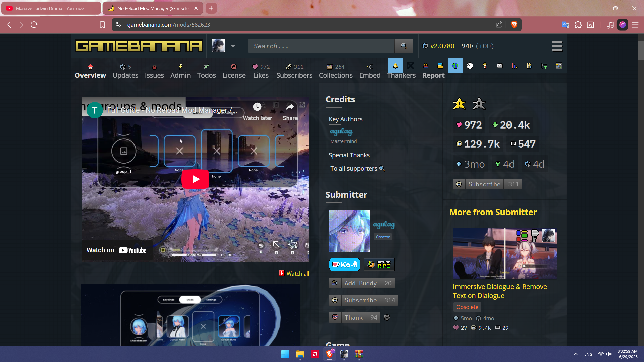Click the black crossed-box icon beside the bell
The height and width of the screenshot is (362, 644).
(411, 66)
